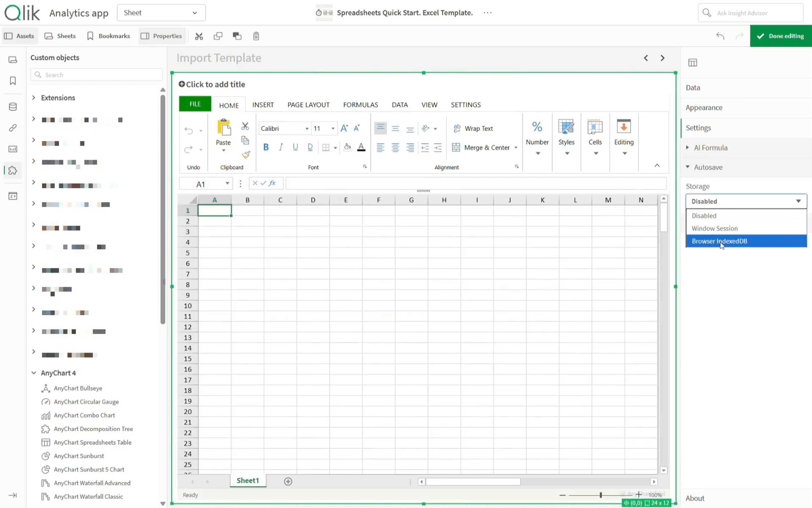The height and width of the screenshot is (508, 812).
Task: Open the INSERT ribbon tab
Action: 263,105
